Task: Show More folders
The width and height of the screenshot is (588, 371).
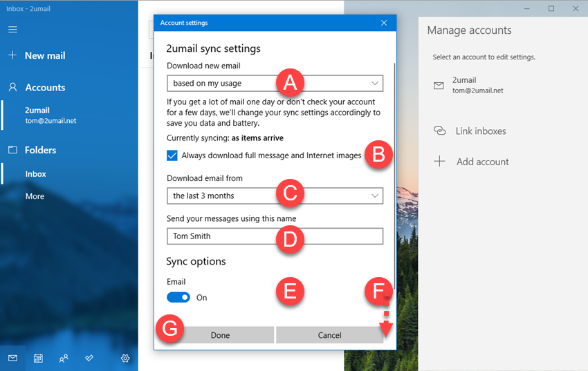Action: 35,196
